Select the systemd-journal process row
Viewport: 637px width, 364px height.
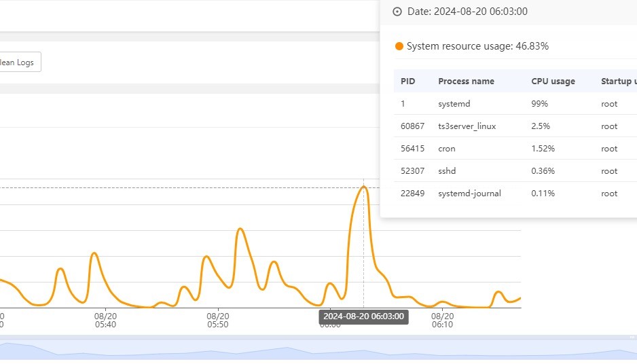[515, 194]
